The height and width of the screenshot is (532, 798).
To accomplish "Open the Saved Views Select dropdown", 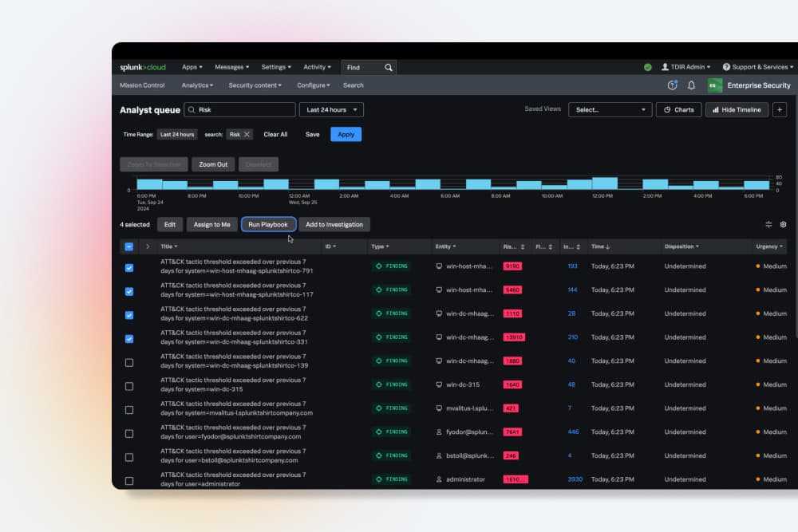I will tap(610, 109).
